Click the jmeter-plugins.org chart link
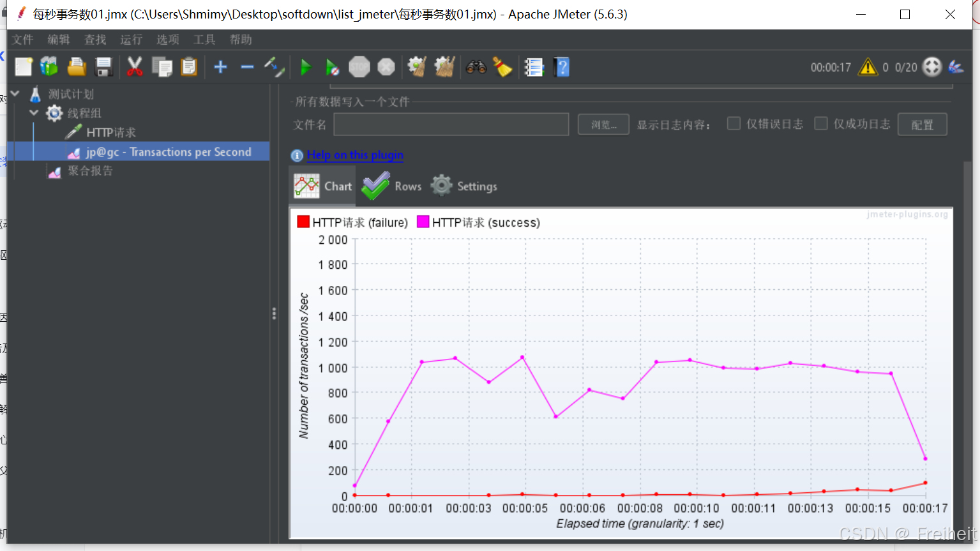This screenshot has width=980, height=551. coord(907,215)
